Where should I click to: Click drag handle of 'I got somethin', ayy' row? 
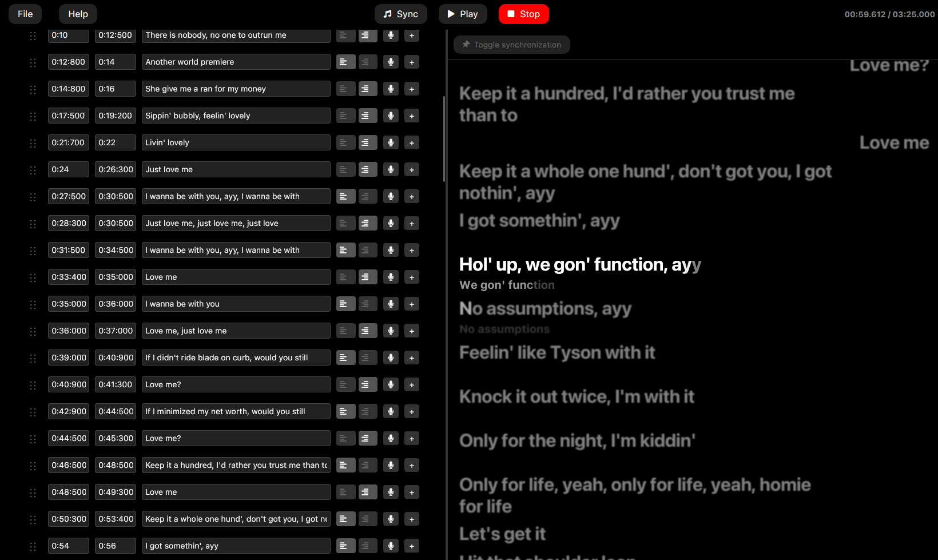[x=33, y=546]
